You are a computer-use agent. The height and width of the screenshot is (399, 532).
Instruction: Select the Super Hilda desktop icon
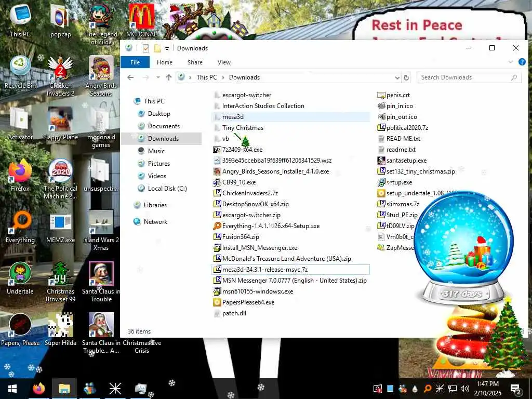point(60,330)
